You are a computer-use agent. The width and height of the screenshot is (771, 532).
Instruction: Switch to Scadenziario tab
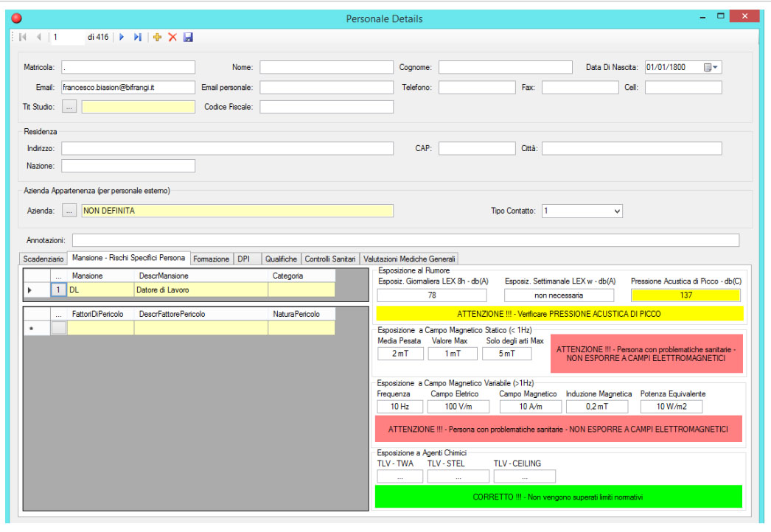[x=43, y=259]
